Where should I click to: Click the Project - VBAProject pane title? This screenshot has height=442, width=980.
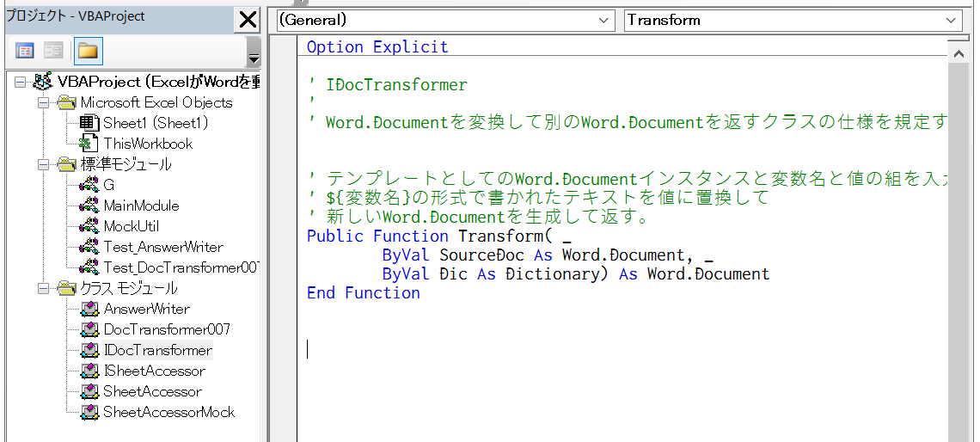[x=75, y=17]
